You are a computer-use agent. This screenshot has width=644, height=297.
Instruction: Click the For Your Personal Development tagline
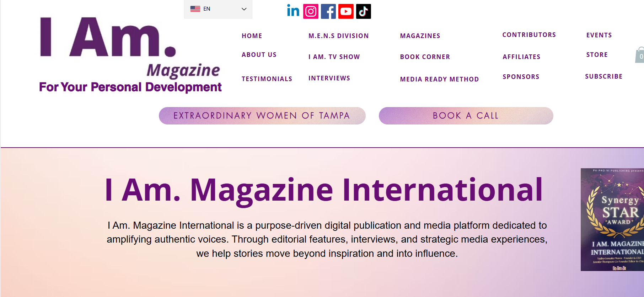tap(130, 87)
